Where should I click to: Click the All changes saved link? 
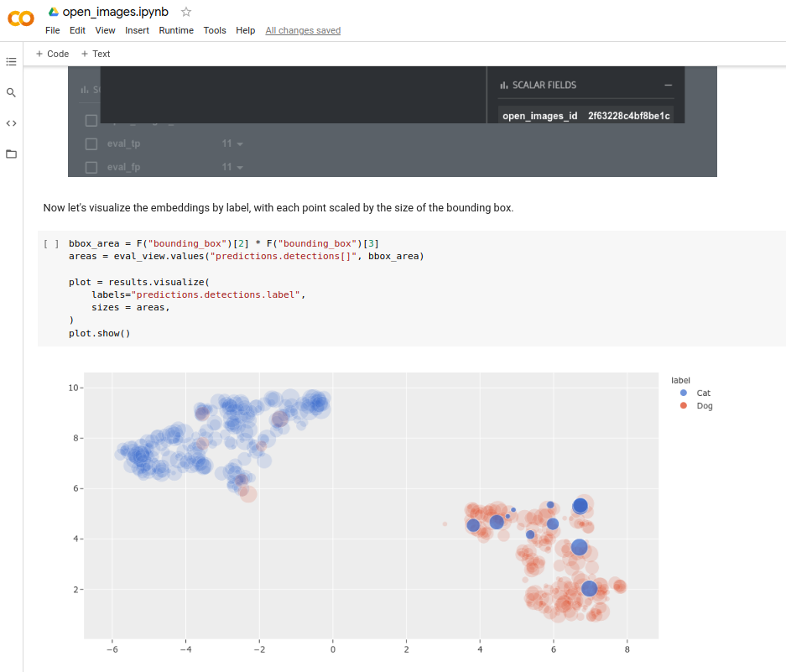[303, 30]
